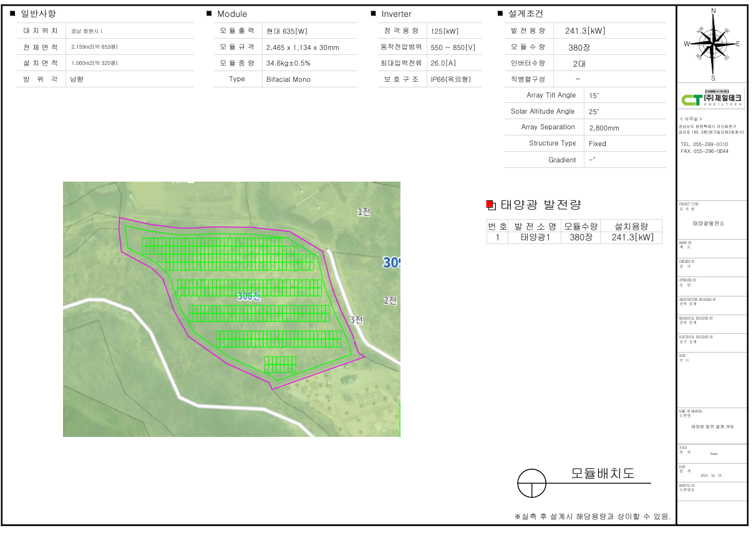Click the square bullet before 일반사항
756x533 pixels.
point(12,14)
